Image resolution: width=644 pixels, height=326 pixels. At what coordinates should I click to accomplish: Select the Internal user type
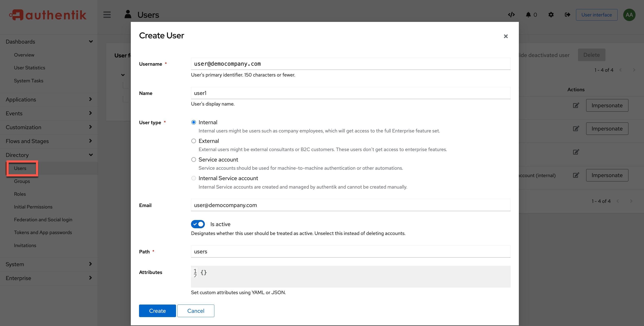(194, 122)
